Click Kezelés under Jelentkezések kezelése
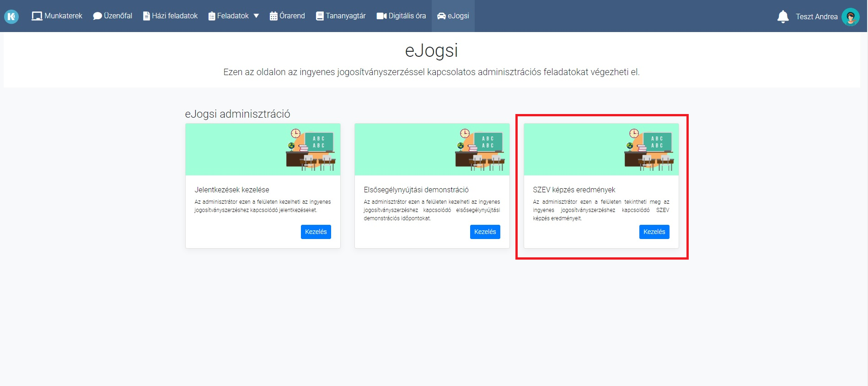 tap(316, 232)
